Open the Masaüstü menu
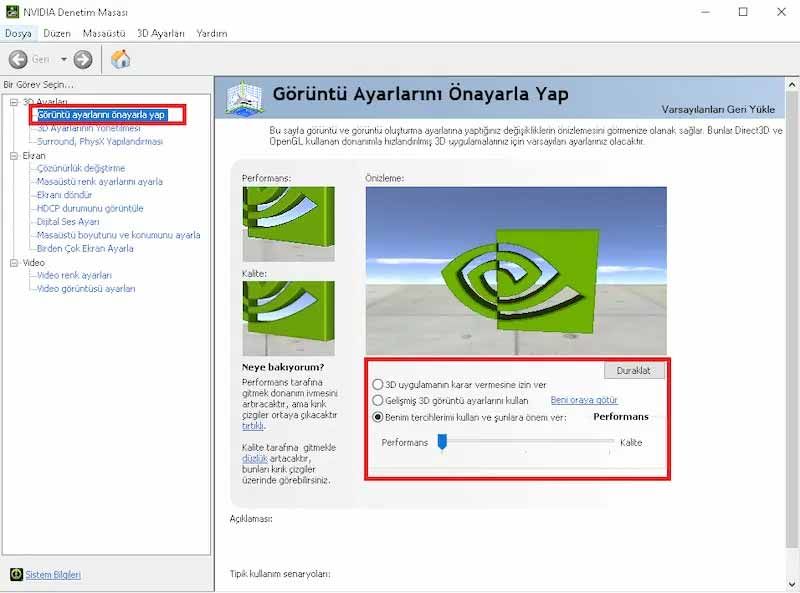 (x=104, y=34)
